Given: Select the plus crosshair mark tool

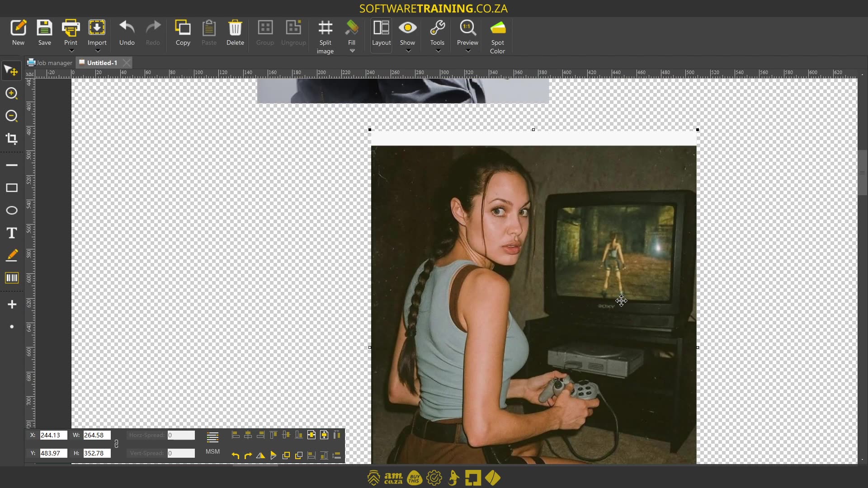Looking at the screenshot, I should click(11, 305).
